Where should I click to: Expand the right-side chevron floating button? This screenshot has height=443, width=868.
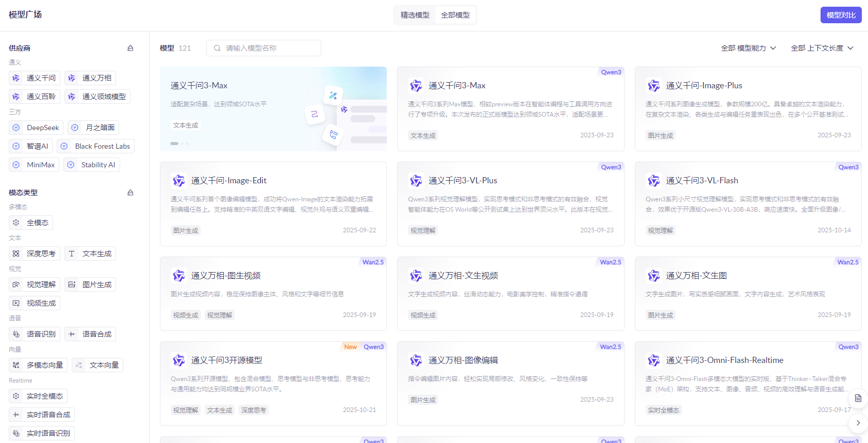pos(858,423)
